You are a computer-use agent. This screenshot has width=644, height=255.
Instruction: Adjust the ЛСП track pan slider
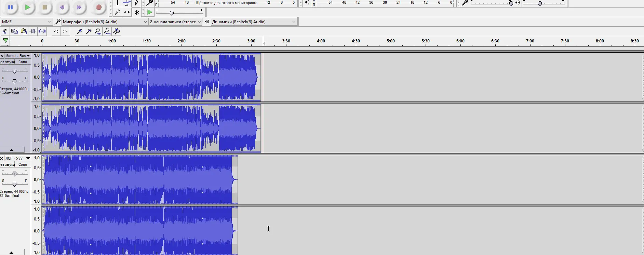coord(14,184)
